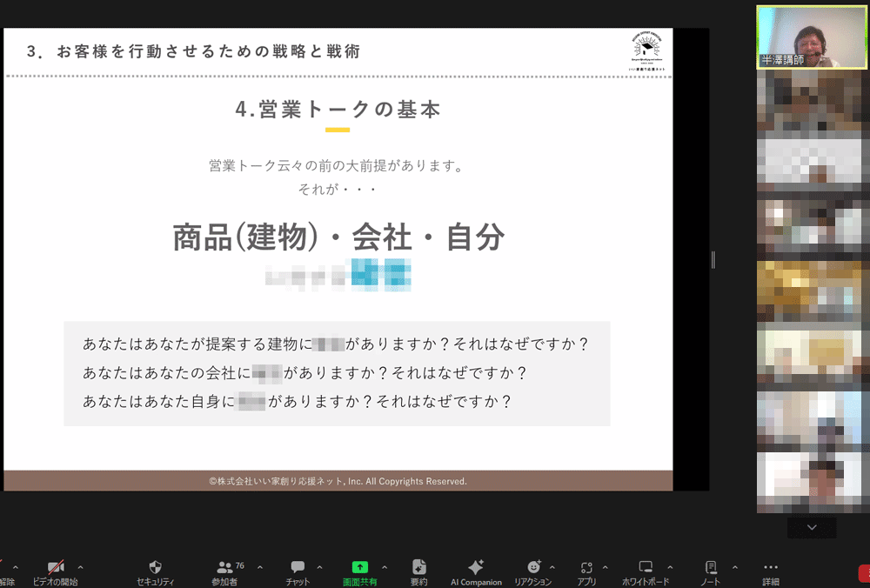
Task: Click the divider handle between slide and gallery
Action: 713,259
